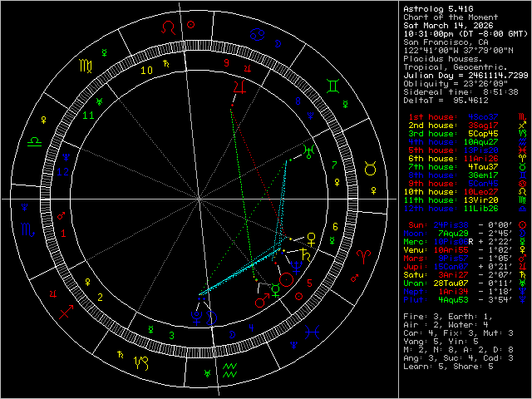
Task: Select the large red Mars glyph inside the chart
Action: [x=262, y=301]
